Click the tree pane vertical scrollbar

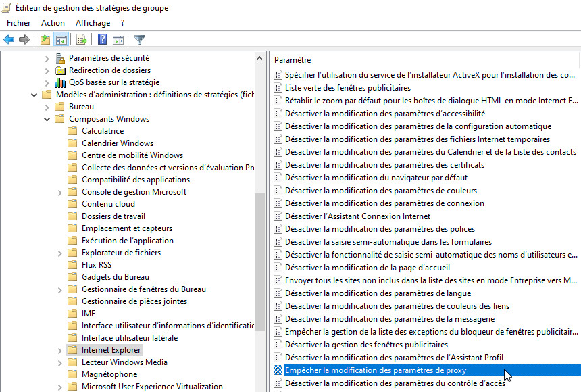pyautogui.click(x=261, y=270)
